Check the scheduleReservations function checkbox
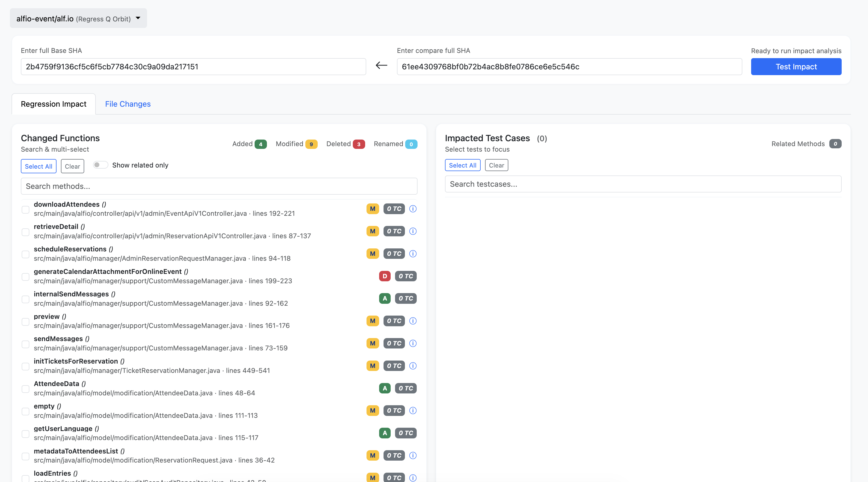Viewport: 868px width, 482px height. [x=25, y=254]
